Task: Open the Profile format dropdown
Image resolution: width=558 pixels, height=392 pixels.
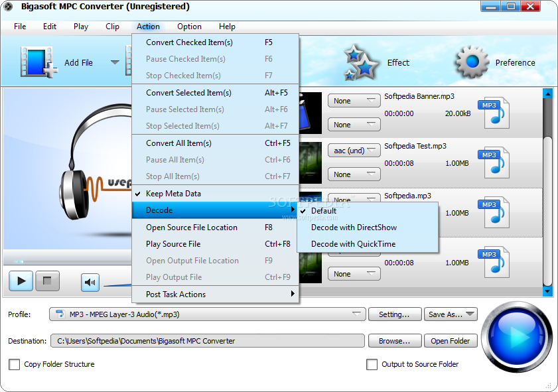Action: pos(208,314)
